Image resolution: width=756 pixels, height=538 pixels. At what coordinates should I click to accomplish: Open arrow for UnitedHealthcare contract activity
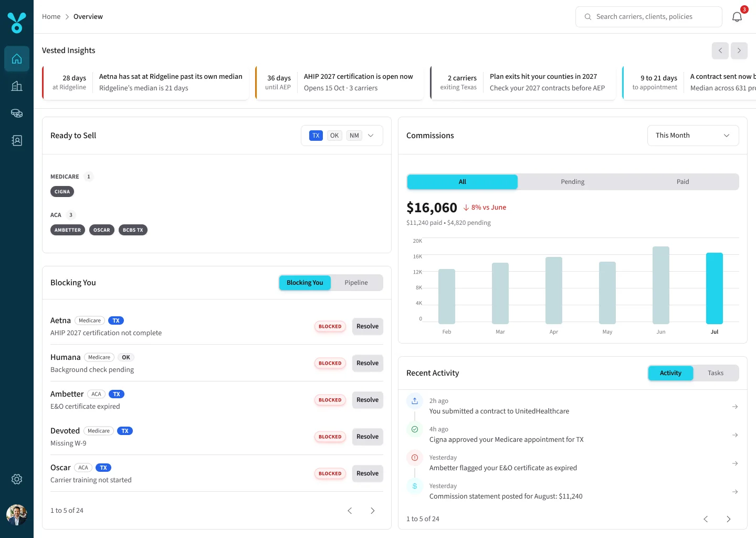pos(735,407)
